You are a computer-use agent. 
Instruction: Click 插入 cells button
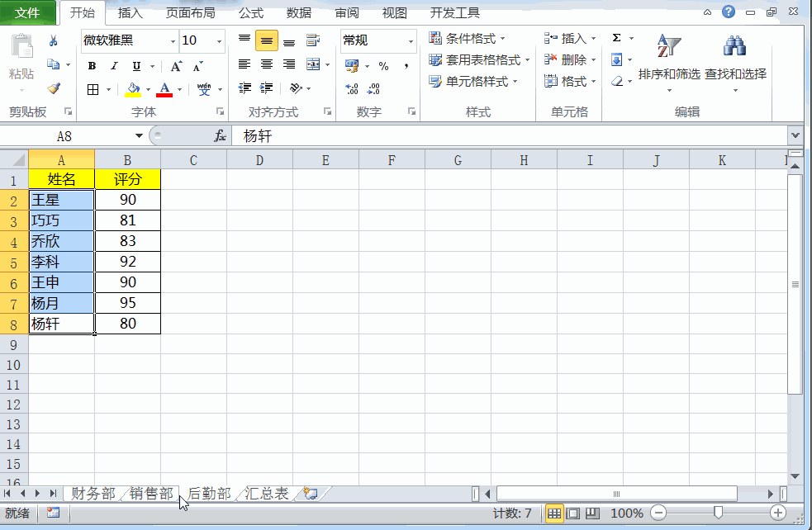(x=570, y=38)
